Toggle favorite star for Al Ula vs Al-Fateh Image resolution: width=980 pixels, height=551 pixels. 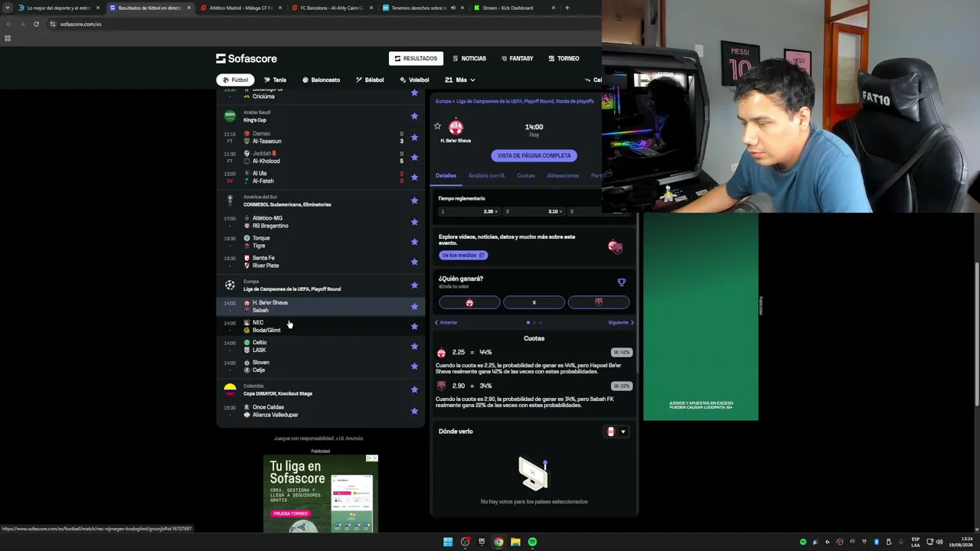point(414,177)
